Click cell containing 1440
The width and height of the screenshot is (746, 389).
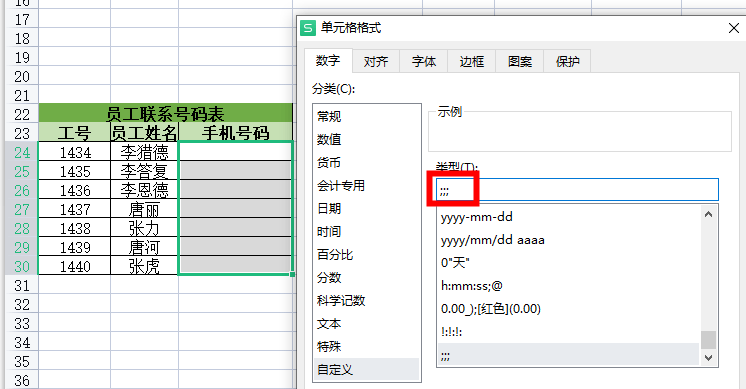(x=75, y=266)
